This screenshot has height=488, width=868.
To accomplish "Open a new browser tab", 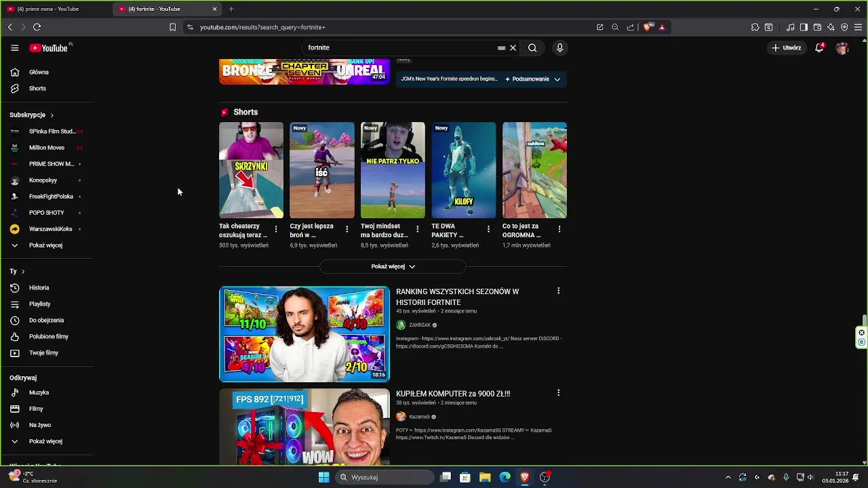I will point(231,9).
